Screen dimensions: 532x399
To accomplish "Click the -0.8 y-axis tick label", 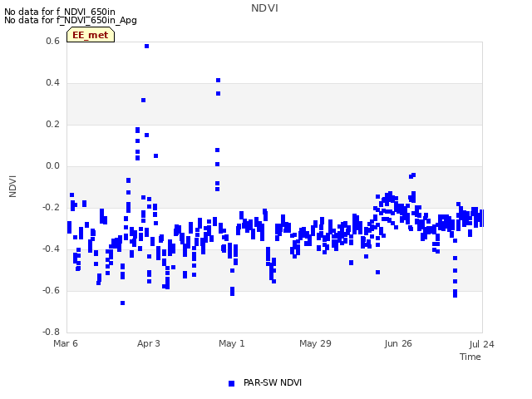I will pyautogui.click(x=51, y=332).
